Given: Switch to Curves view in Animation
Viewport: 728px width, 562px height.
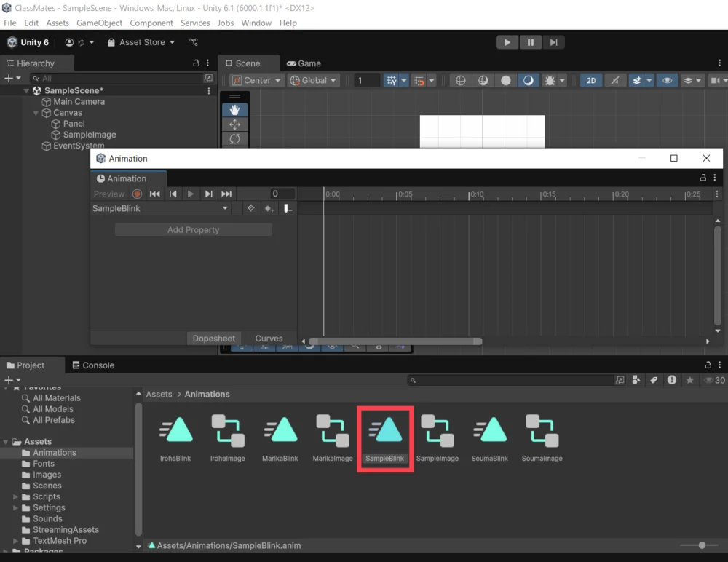Looking at the screenshot, I should 269,339.
